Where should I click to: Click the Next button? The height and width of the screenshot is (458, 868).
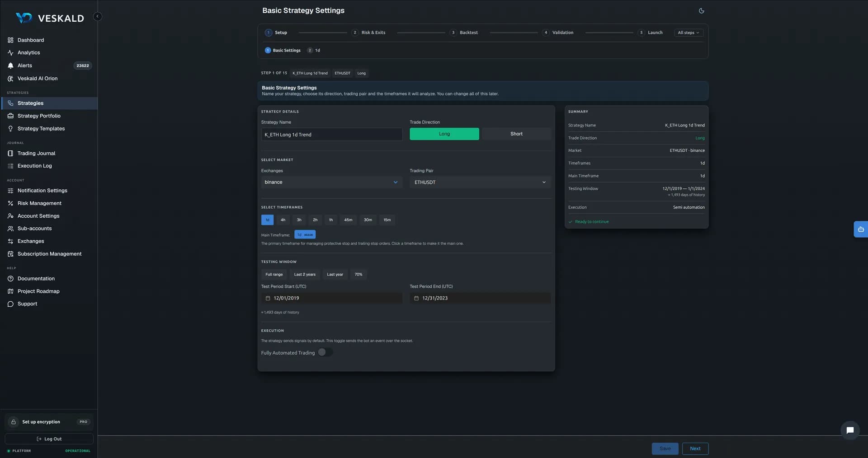pos(695,449)
